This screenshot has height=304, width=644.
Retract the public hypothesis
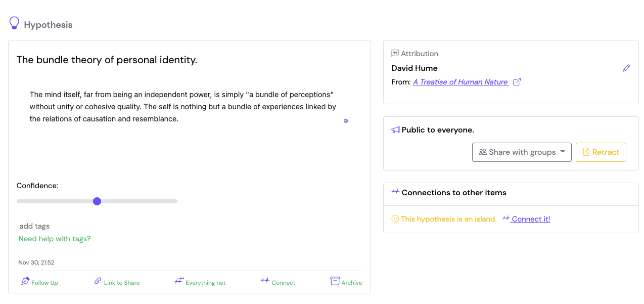click(x=601, y=152)
